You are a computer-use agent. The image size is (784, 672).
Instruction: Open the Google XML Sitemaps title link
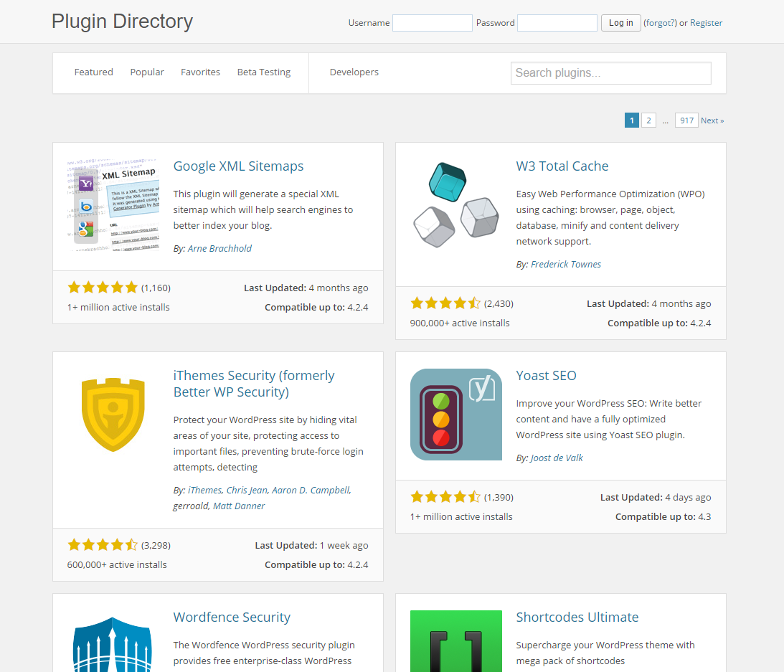[x=239, y=166]
